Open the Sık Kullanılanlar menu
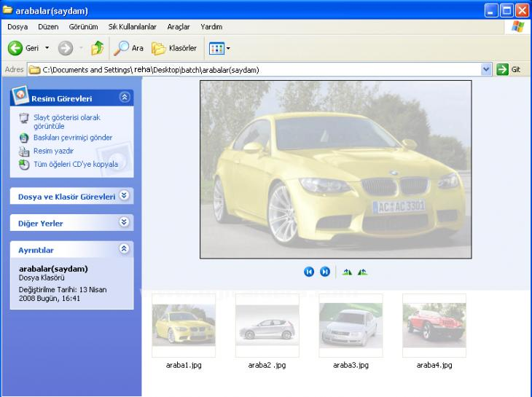The image size is (532, 397). 133,27
